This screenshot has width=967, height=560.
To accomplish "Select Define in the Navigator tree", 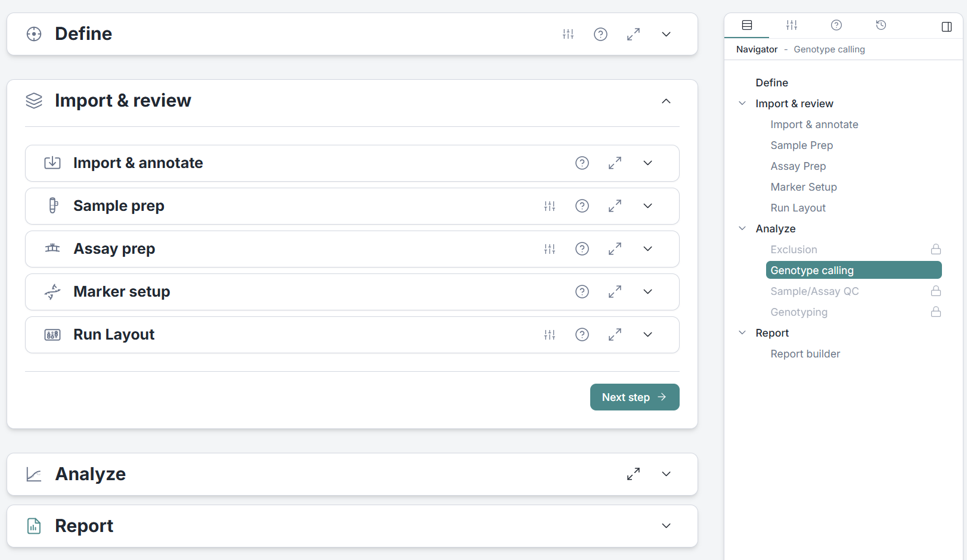I will click(771, 83).
